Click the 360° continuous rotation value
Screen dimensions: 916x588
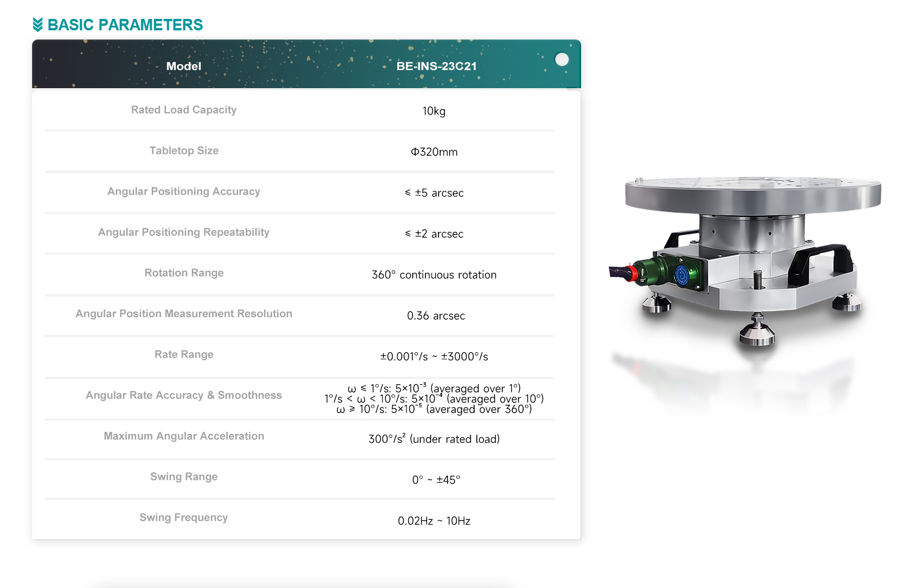[x=434, y=275]
